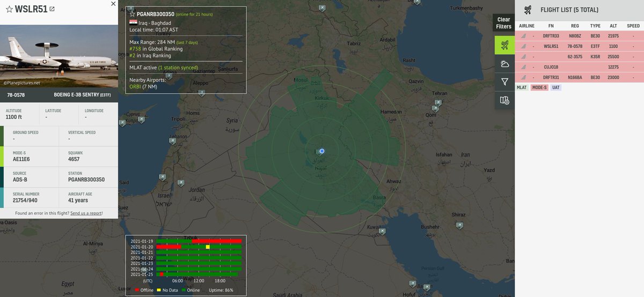
Task: Select the DRFTR33 flight number in the list
Action: (551, 36)
